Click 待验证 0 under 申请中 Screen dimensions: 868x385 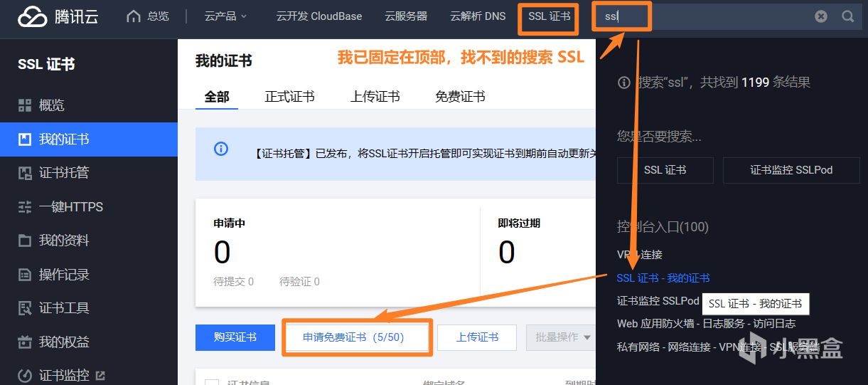(299, 282)
